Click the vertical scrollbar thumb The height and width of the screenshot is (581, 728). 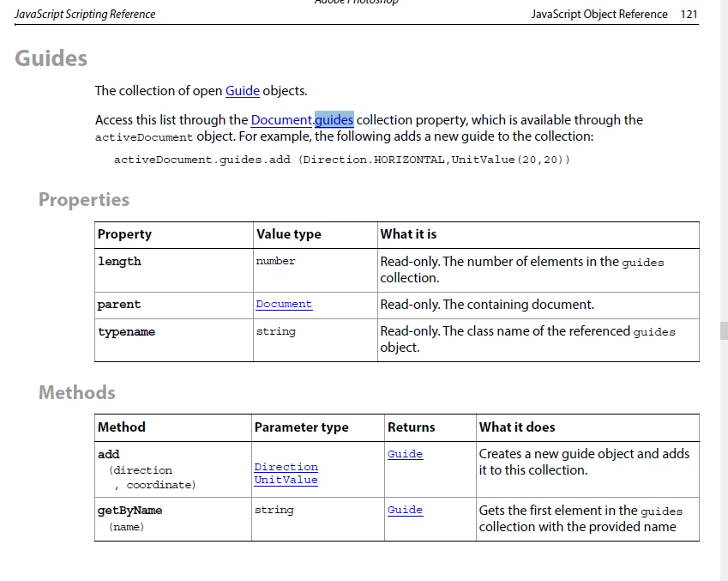[x=724, y=330]
